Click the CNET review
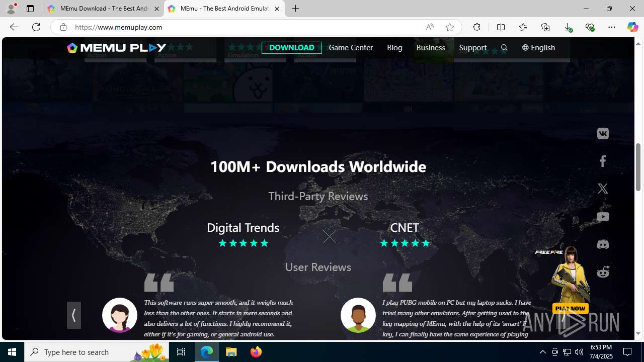This screenshot has width=644, height=362. click(x=405, y=235)
